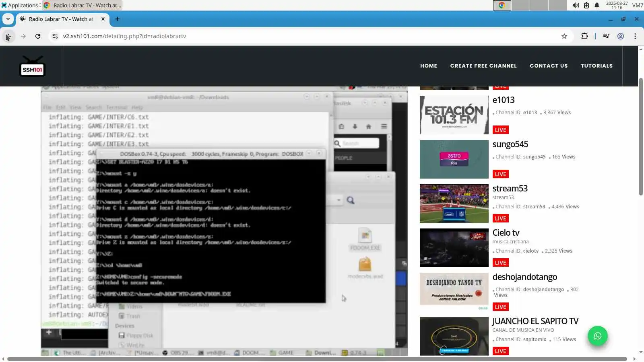The height and width of the screenshot is (362, 644).
Task: Close the Radio Labrar TV browser tab
Action: [103, 19]
